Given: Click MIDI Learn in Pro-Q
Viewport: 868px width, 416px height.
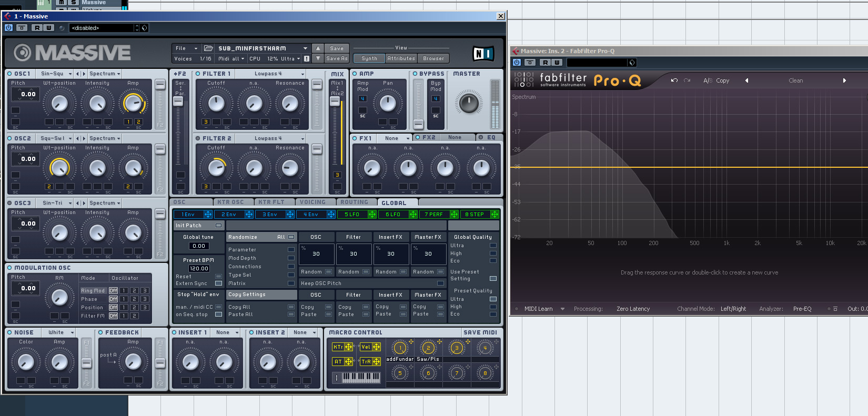Looking at the screenshot, I should pos(539,309).
